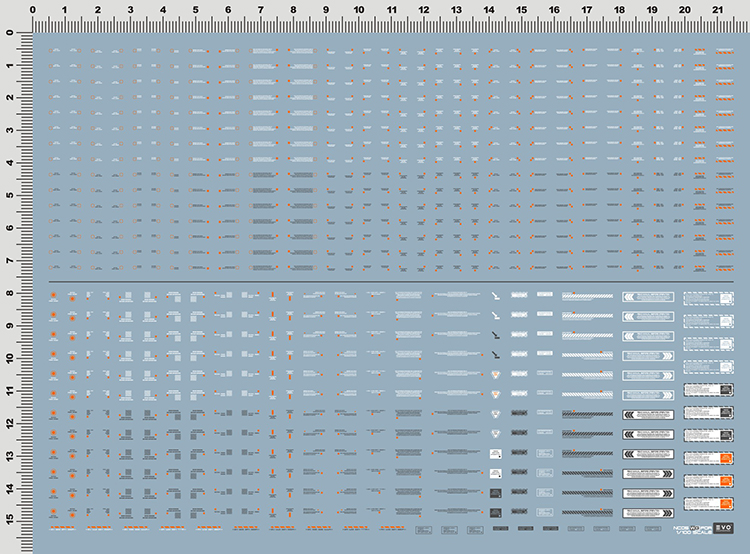Screen dimensions: 750x554
Task: Click the 4 mark on the vertical ruler
Action: [x=10, y=163]
